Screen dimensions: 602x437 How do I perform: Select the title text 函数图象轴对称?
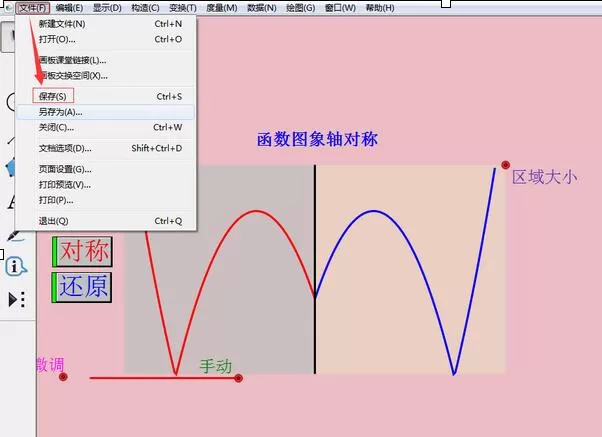pyautogui.click(x=317, y=139)
